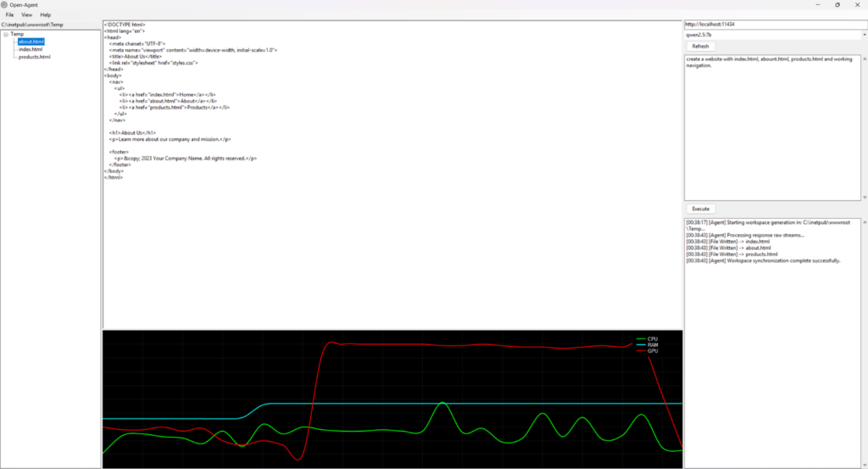868x469 pixels.
Task: Click the 'Workspace synchronization complete' log entry
Action: click(x=764, y=261)
